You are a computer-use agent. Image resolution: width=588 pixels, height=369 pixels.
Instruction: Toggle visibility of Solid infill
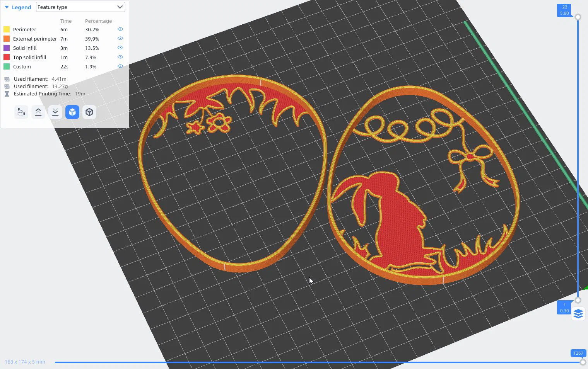[120, 48]
